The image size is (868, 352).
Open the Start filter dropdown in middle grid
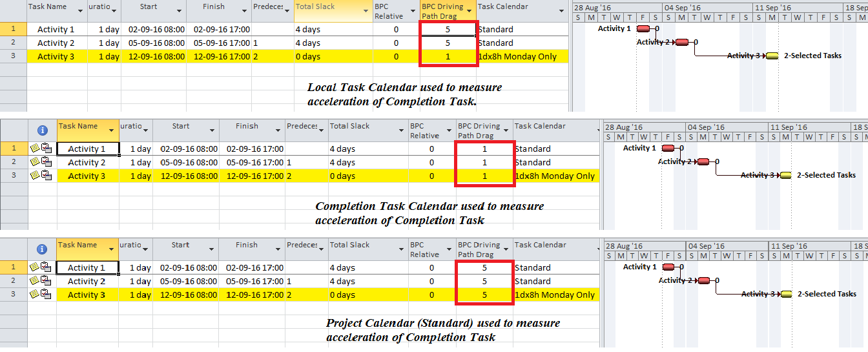212,130
